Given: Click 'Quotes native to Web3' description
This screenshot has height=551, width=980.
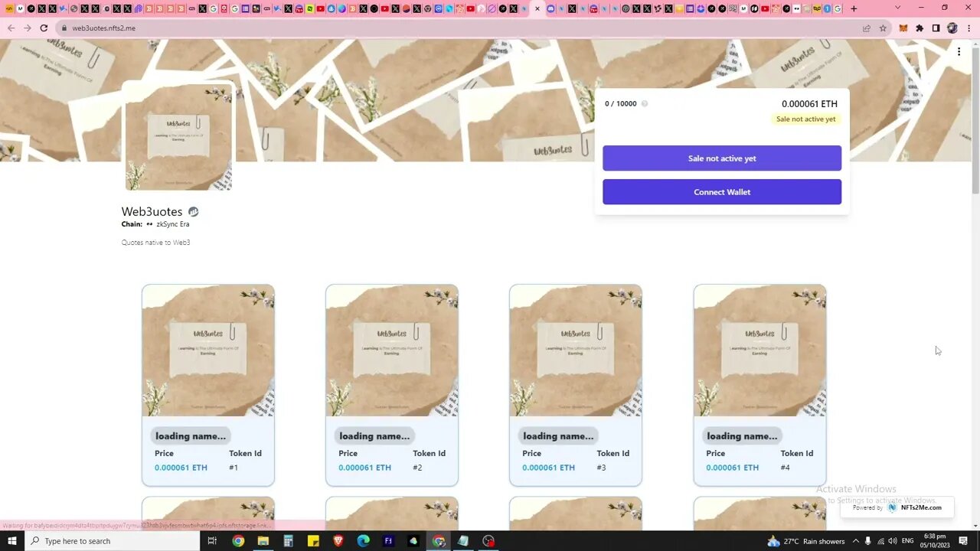Looking at the screenshot, I should tap(155, 243).
